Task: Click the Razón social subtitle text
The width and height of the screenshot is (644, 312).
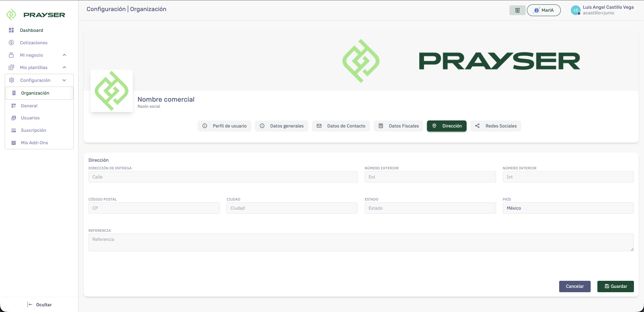Action: point(149,106)
